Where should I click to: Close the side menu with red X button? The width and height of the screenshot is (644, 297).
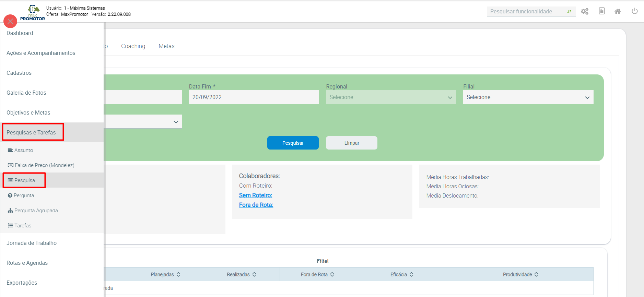click(x=10, y=21)
